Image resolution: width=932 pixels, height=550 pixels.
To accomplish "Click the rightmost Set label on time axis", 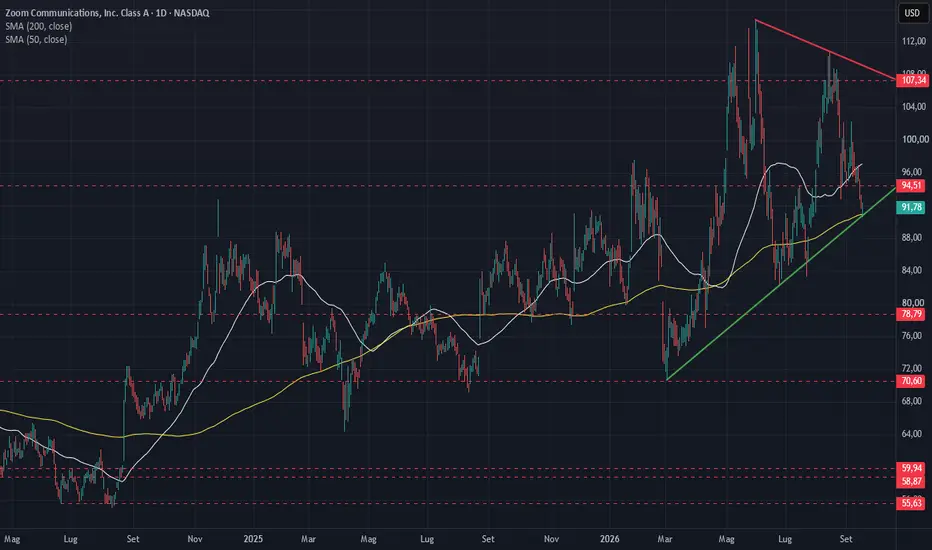I will coord(846,539).
